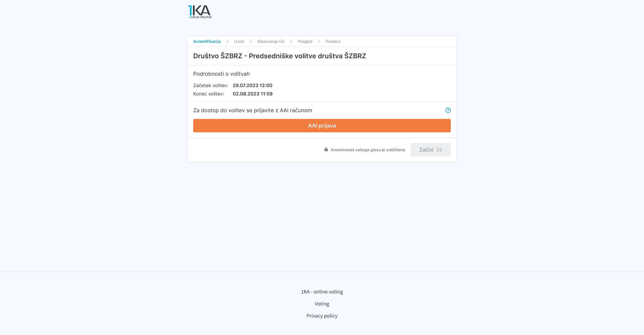Viewport: 644px width, 335px height.
Task: Click the lock icon next to anonymity notice
Action: [326, 149]
